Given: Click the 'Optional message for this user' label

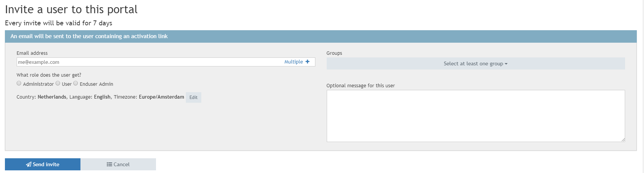Looking at the screenshot, I should 360,86.
